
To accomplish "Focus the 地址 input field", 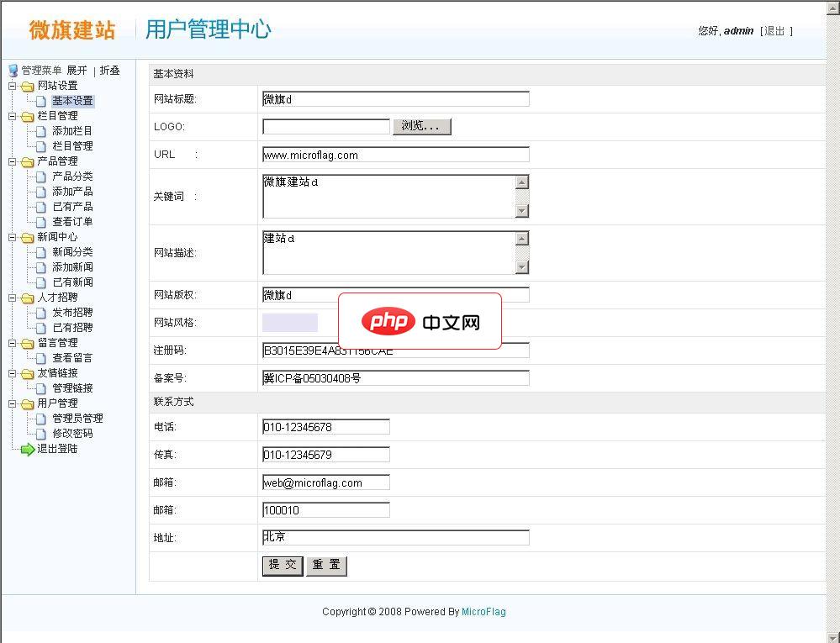I will coord(396,537).
